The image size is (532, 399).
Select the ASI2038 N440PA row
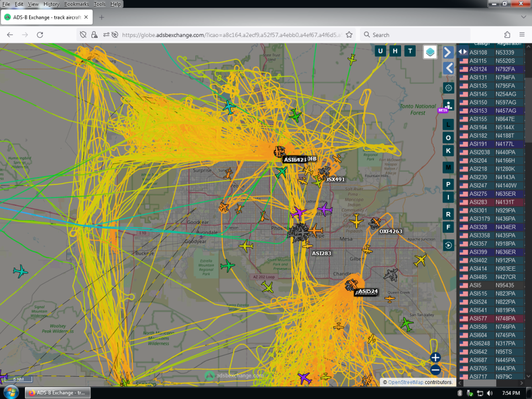[x=491, y=152]
